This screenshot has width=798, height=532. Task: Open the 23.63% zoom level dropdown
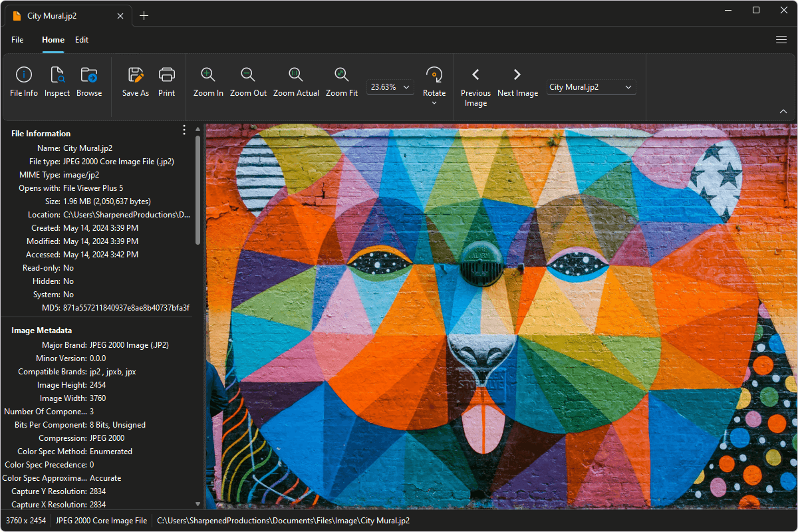pyautogui.click(x=390, y=87)
